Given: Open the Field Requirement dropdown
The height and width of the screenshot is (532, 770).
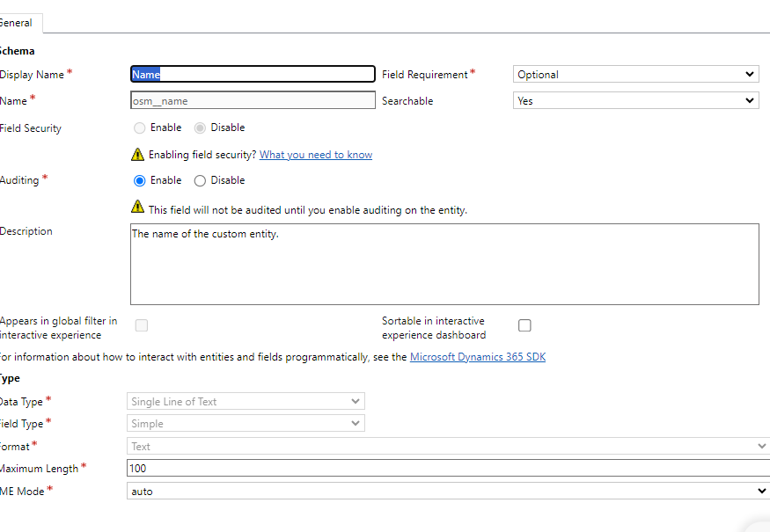Looking at the screenshot, I should pos(635,75).
